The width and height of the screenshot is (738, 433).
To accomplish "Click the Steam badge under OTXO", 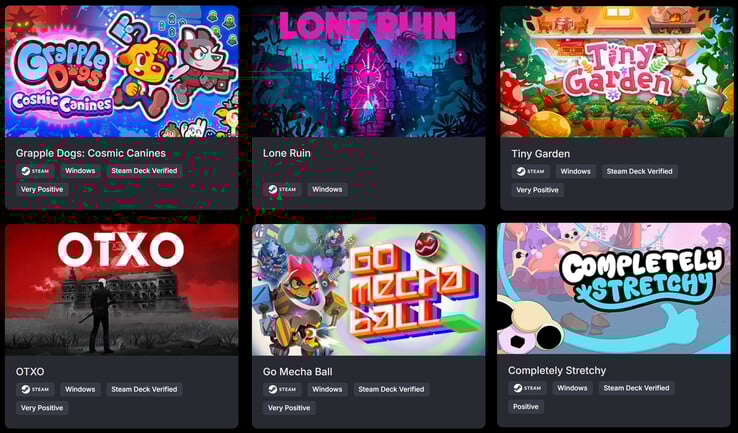I will pyautogui.click(x=35, y=389).
